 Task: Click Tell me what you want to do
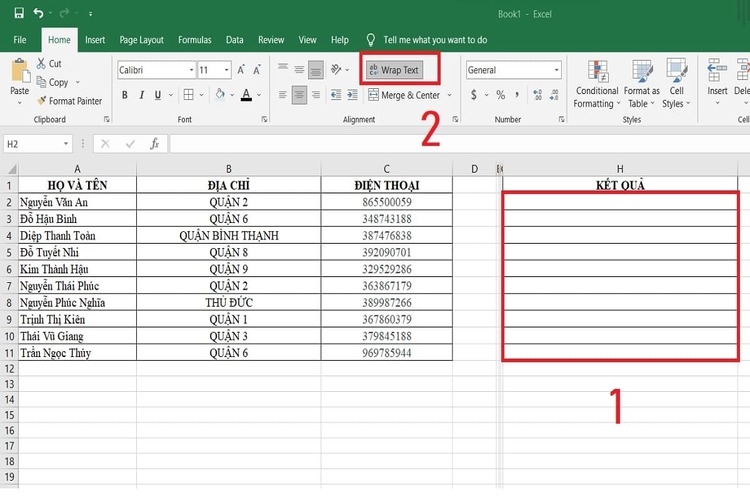tap(435, 40)
